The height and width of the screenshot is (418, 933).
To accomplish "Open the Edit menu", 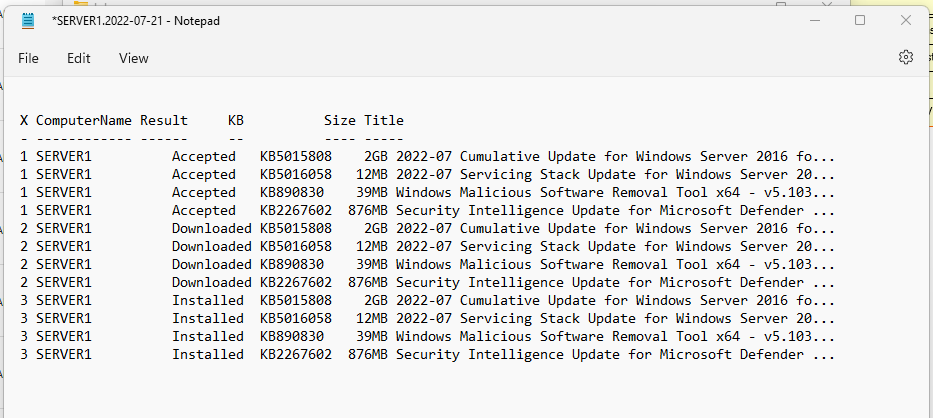I will click(x=79, y=58).
